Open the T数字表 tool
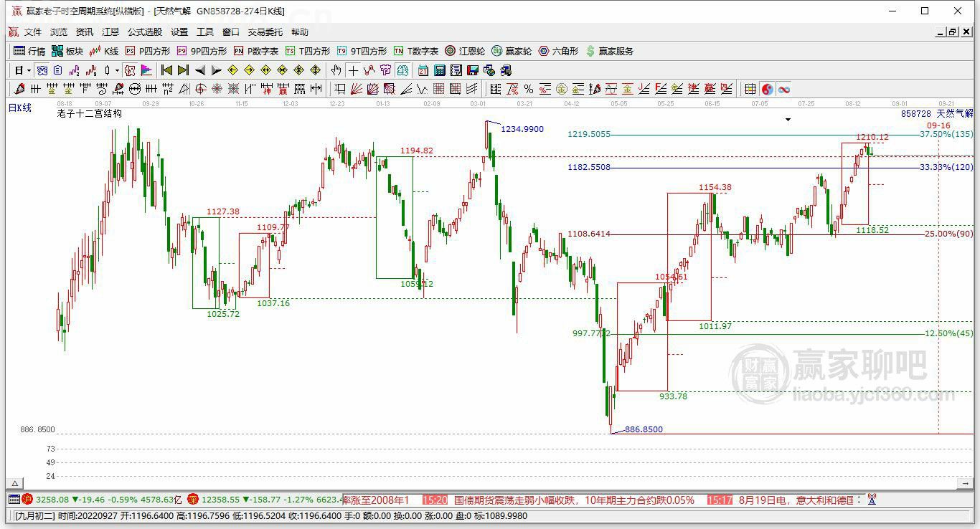This screenshot has width=980, height=529. [x=416, y=51]
